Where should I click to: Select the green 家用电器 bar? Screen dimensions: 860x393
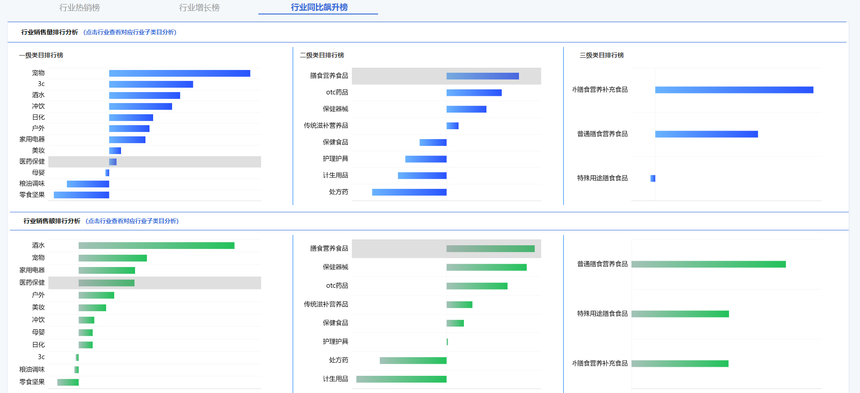pos(106,270)
